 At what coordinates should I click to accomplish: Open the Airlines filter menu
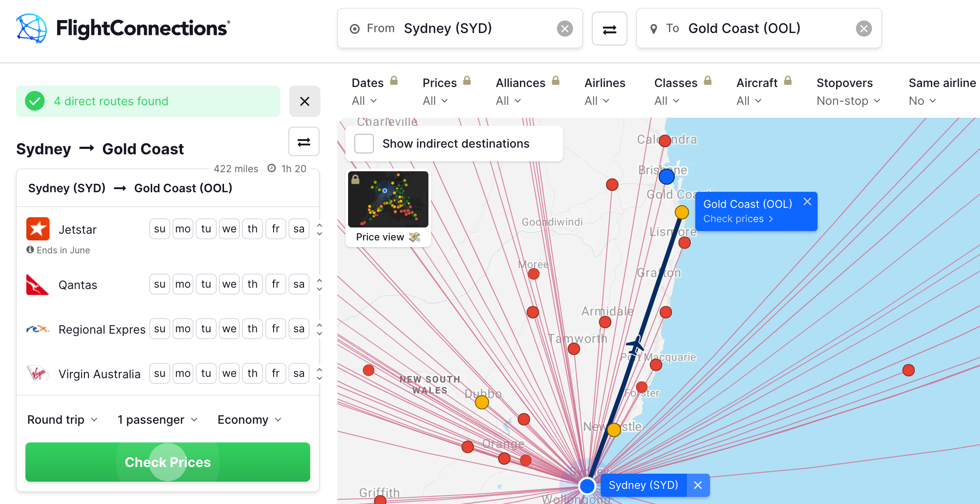(596, 101)
